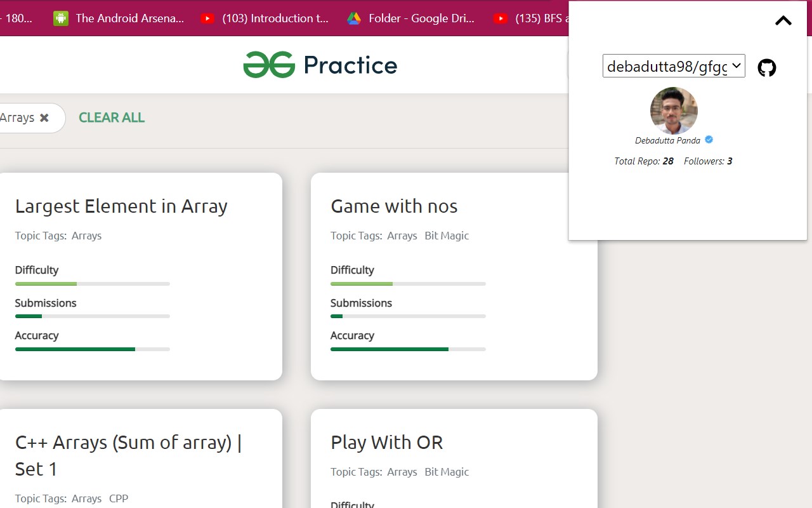Click Submissions bar on Largest Element card

pos(93,316)
